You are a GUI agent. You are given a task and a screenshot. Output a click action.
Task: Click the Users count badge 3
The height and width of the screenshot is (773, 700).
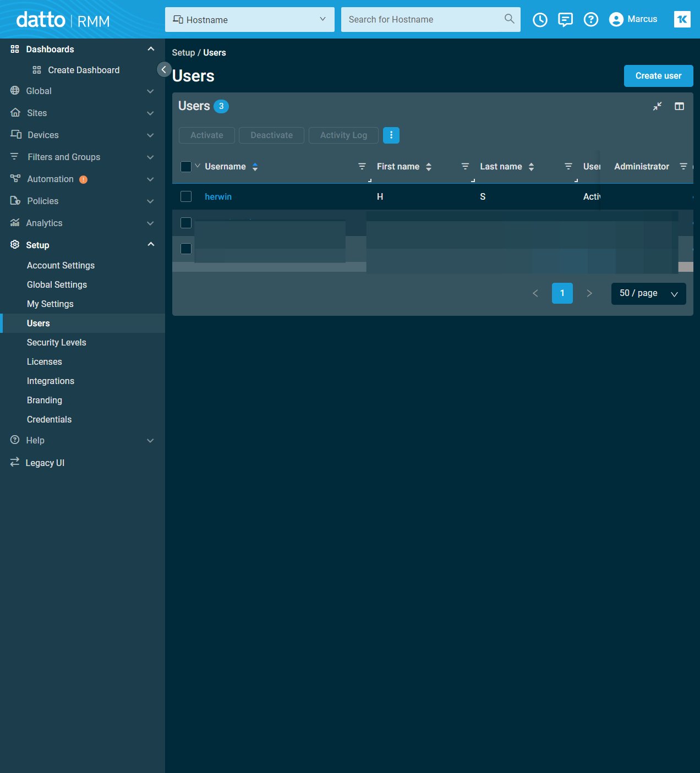[221, 106]
